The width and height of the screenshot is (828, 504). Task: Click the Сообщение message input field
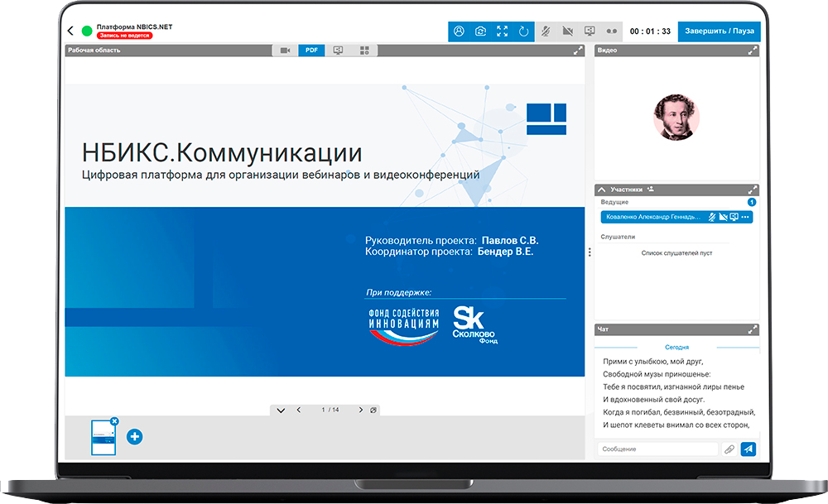[657, 449]
